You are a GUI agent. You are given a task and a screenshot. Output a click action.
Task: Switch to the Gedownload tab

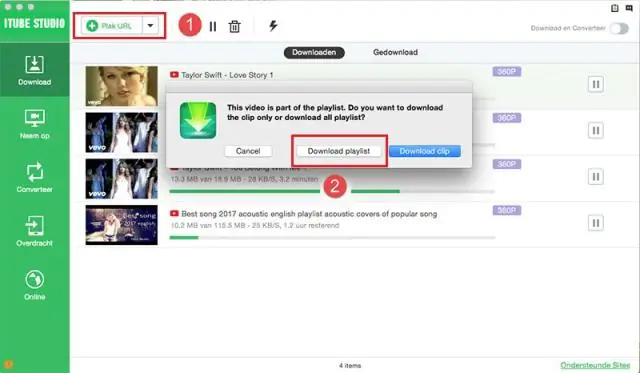coord(395,52)
